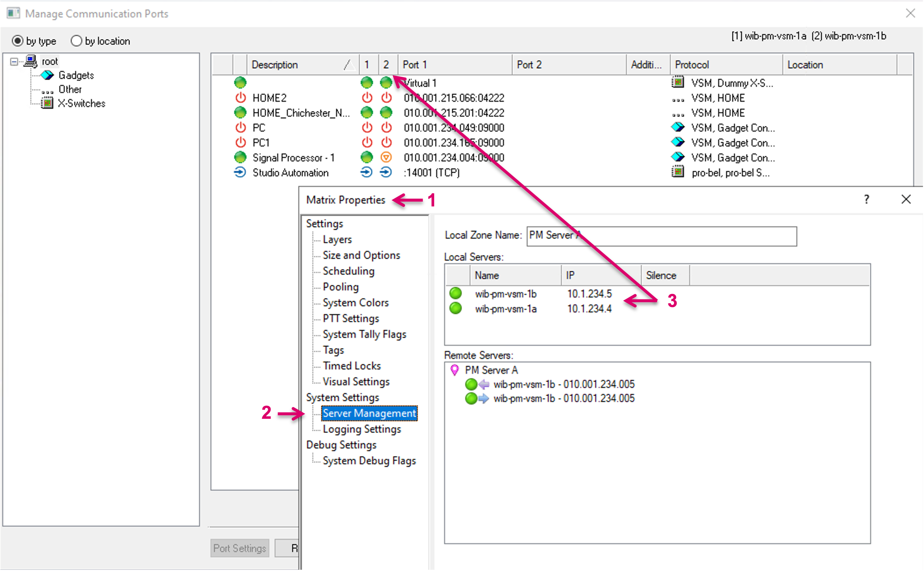Click the red power icon beside HOME2
This screenshot has height=571, width=924.
pos(240,98)
